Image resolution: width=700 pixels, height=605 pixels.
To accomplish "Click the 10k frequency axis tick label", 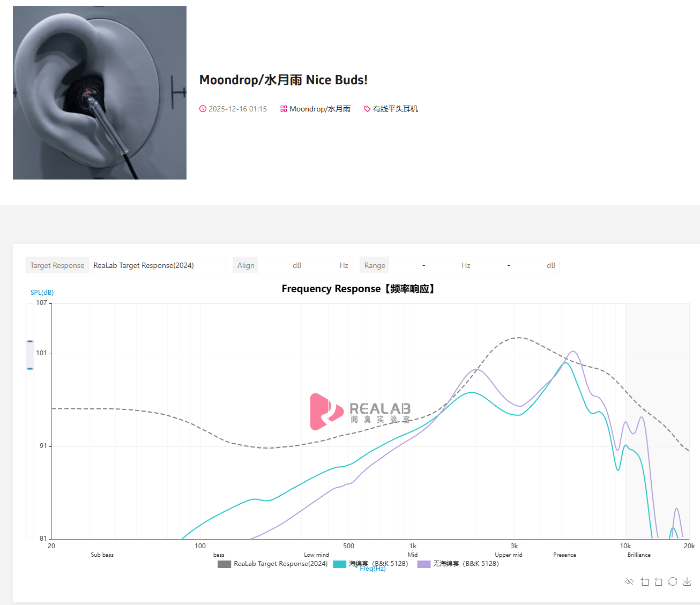I will 625,546.
